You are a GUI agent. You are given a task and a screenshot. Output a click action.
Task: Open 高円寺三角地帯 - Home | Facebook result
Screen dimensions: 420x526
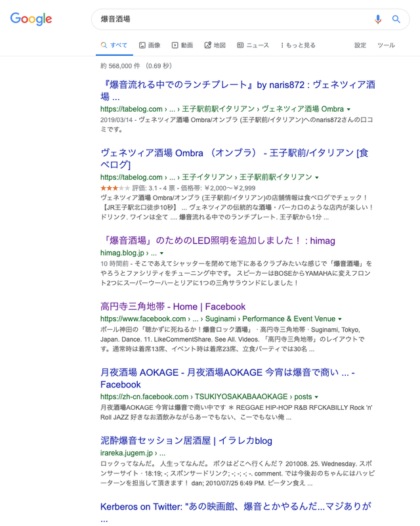pyautogui.click(x=173, y=307)
